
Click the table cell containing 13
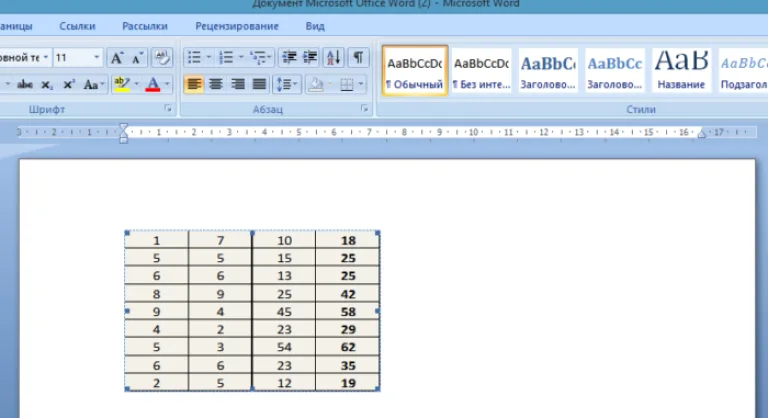[284, 276]
